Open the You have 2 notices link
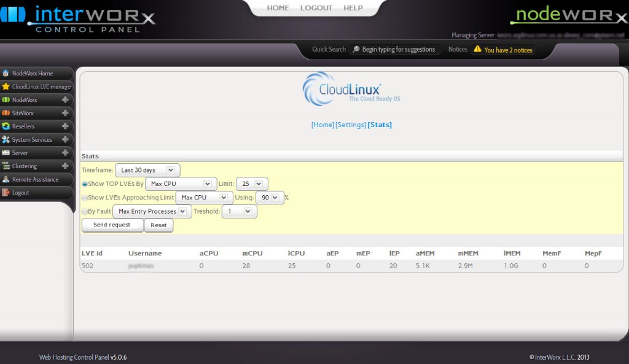Viewport: 629px width, 364px height. [x=508, y=50]
